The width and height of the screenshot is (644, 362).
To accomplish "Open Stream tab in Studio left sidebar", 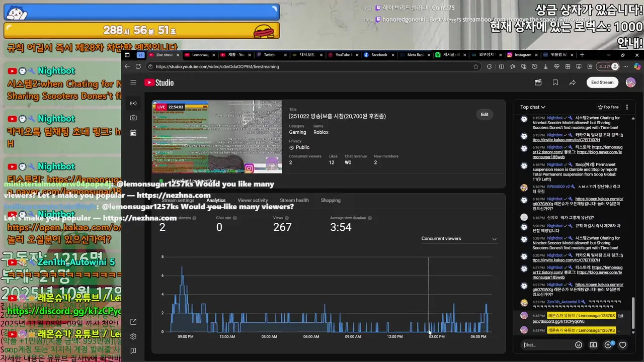I will (x=133, y=104).
